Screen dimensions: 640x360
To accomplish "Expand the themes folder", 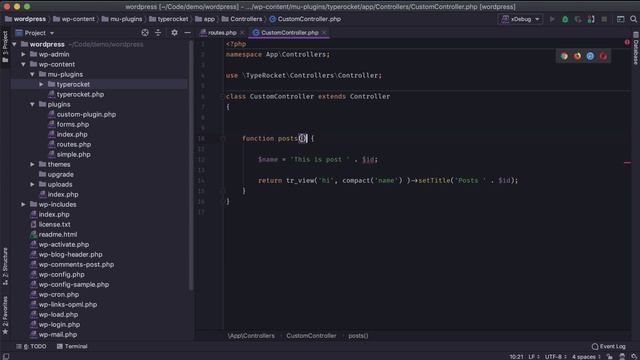I will 33,164.
